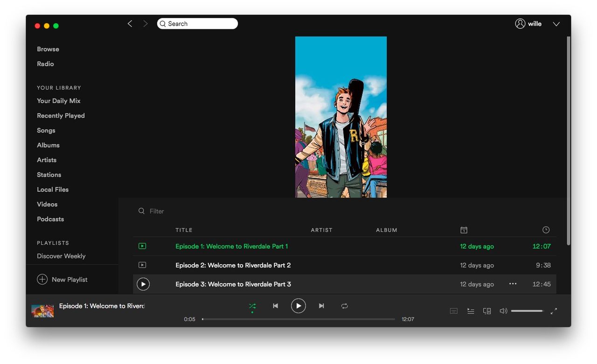The image size is (597, 364).
Task: Open Recently Played
Action: 61,116
